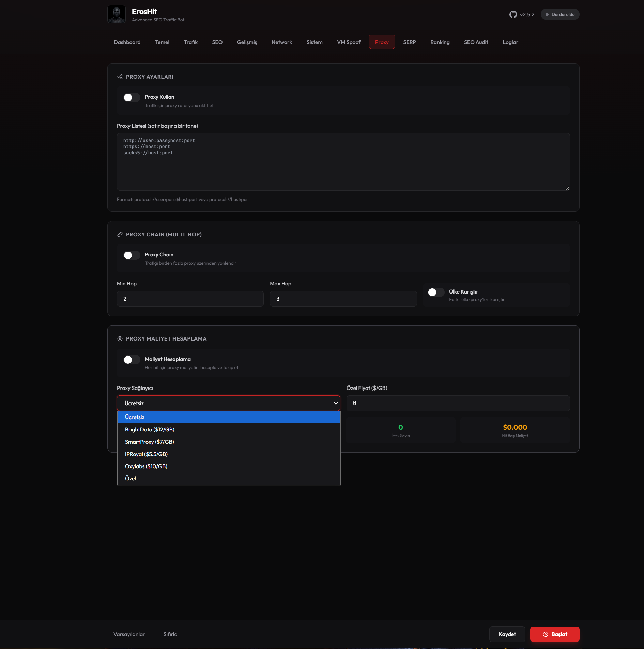Select BrightData ($12/GB) option
Viewport: 644px width, 649px height.
[150, 430]
